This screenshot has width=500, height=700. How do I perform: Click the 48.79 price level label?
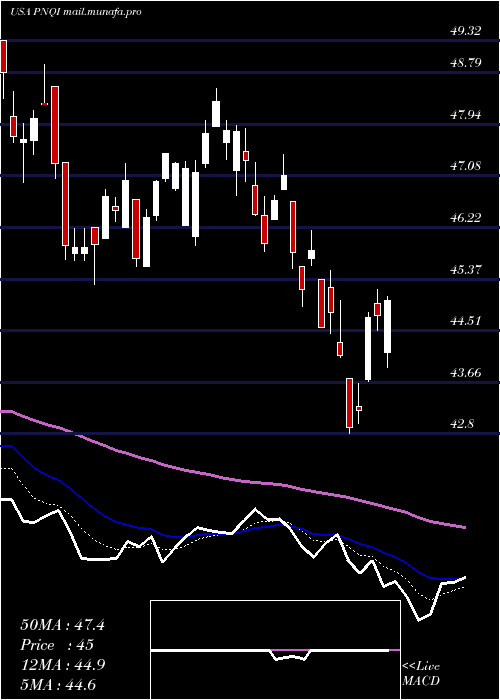point(466,63)
